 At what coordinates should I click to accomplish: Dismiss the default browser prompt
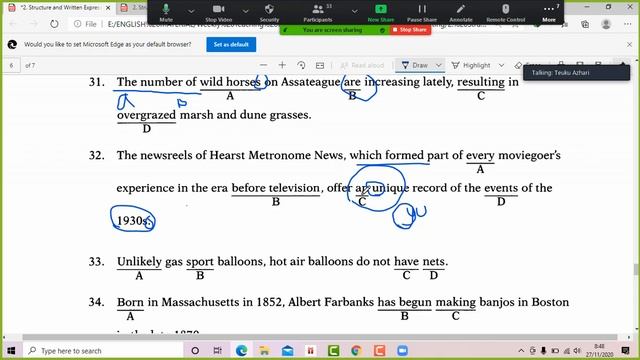pyautogui.click(x=629, y=44)
